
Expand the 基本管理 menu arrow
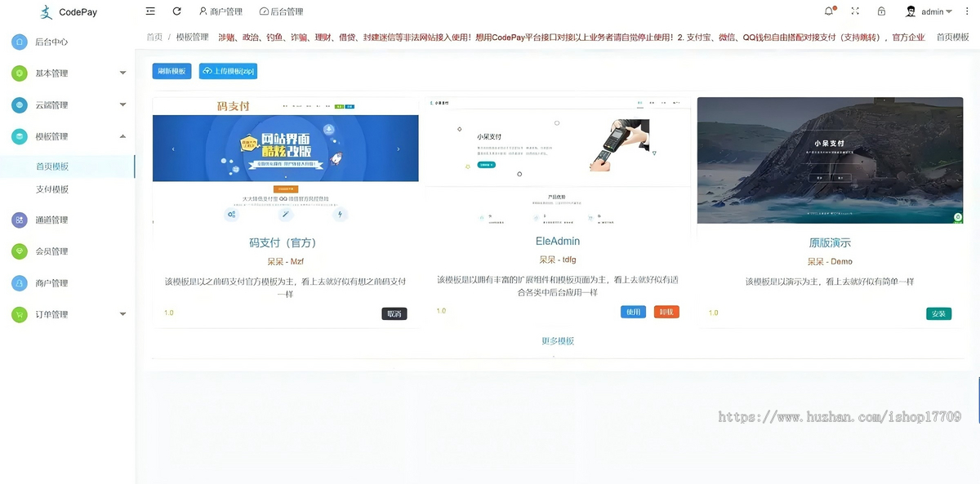click(x=122, y=73)
